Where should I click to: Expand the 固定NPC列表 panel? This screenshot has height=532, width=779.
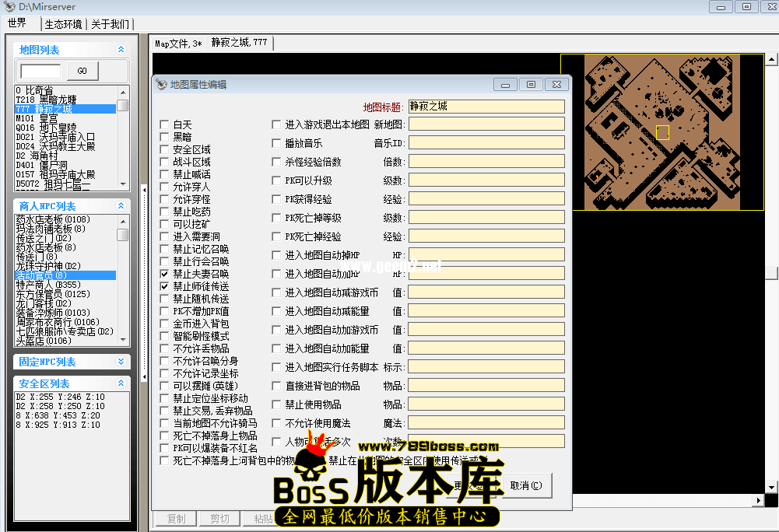point(121,361)
